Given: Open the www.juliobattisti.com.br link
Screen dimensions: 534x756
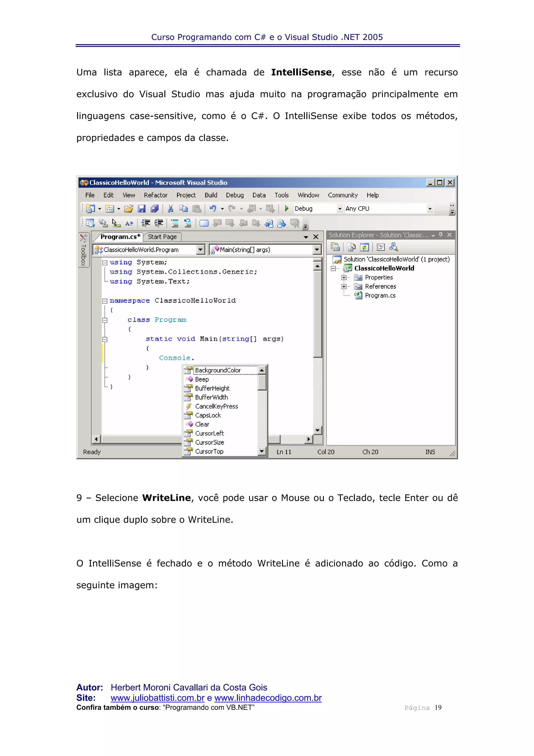Looking at the screenshot, I should tap(157, 698).
